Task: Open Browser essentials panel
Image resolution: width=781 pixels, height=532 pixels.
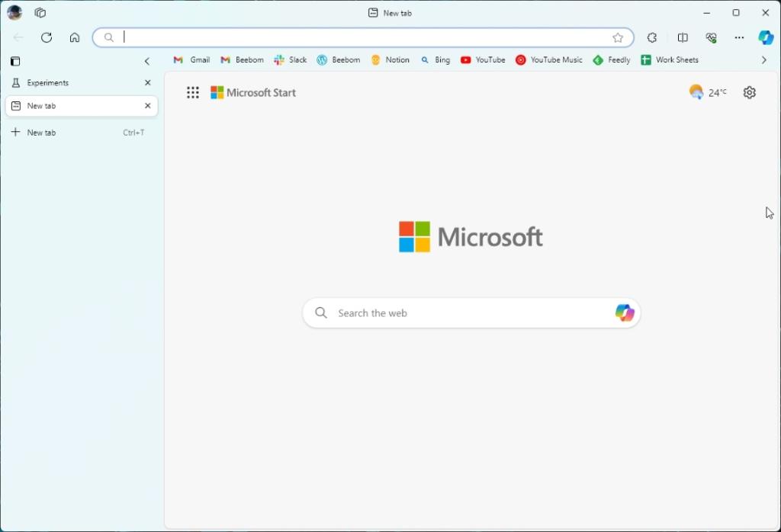Action: (710, 37)
